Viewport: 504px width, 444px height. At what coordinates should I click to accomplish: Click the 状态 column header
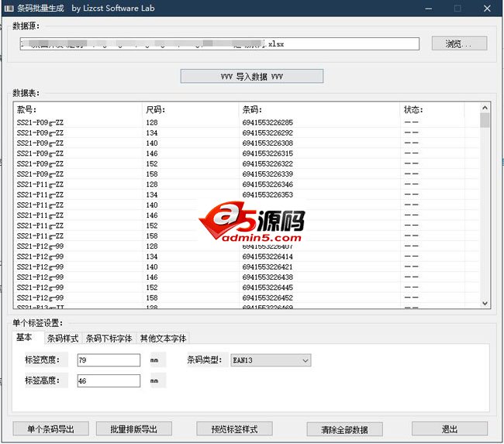coord(432,109)
